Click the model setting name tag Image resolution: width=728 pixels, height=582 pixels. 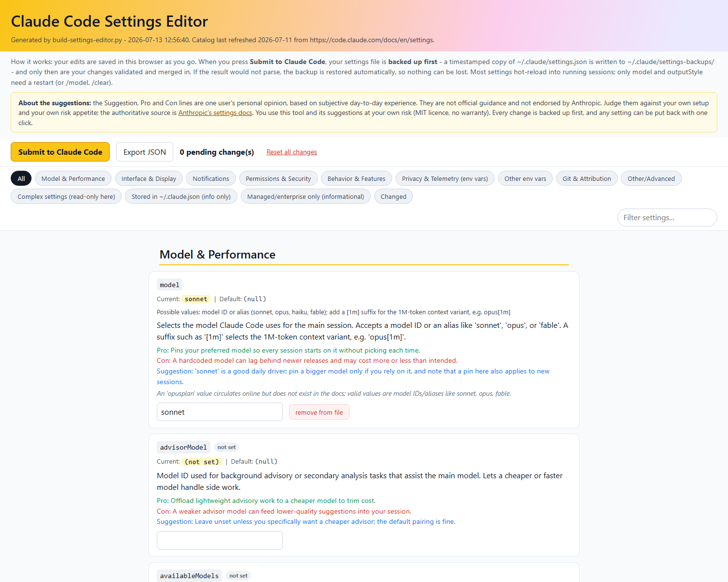169,285
